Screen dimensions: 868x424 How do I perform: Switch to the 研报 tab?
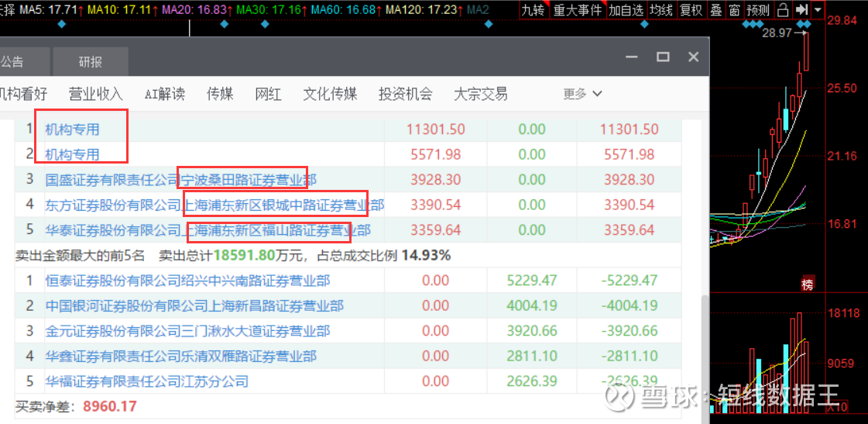91,62
